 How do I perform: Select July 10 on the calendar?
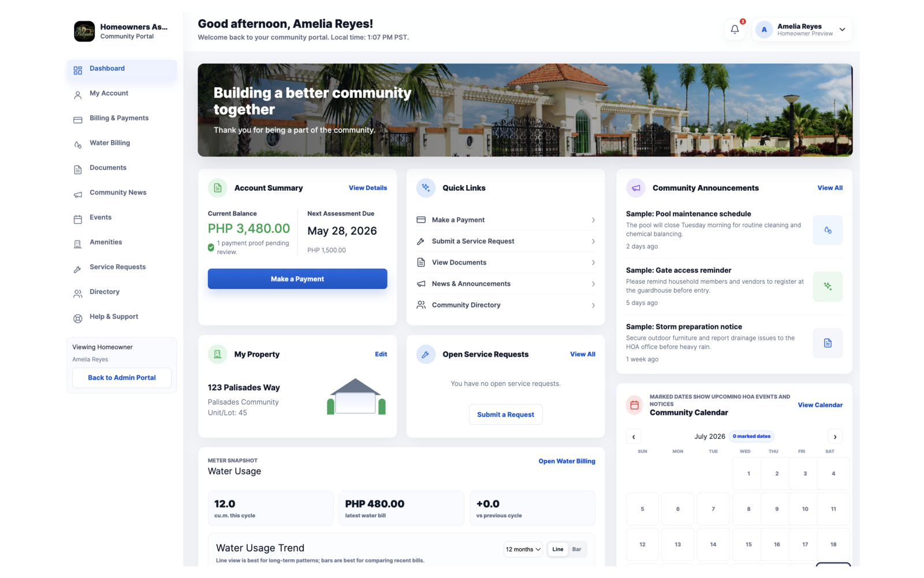click(x=805, y=509)
